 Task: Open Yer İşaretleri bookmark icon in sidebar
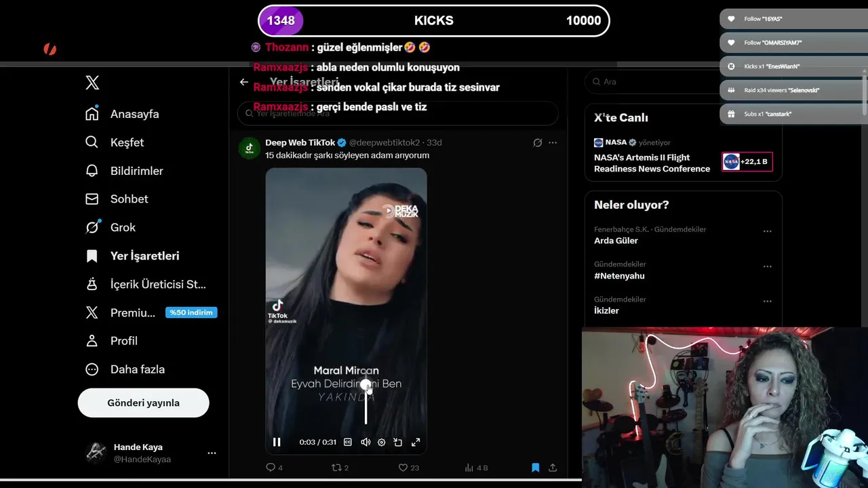(x=92, y=256)
